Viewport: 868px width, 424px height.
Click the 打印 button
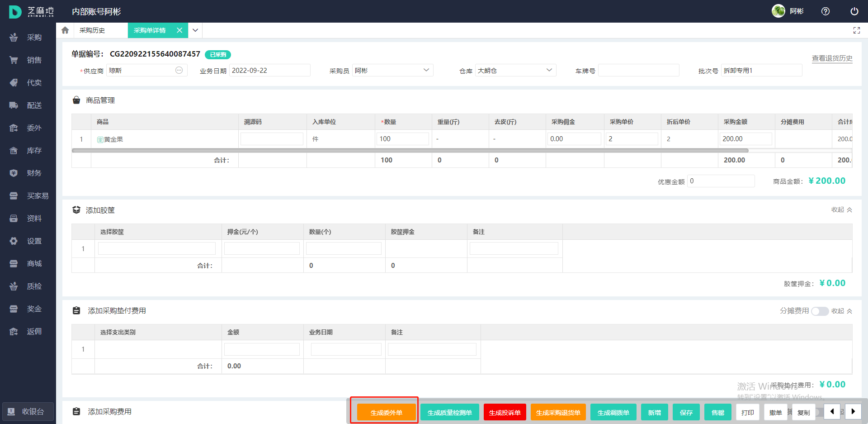tap(748, 412)
